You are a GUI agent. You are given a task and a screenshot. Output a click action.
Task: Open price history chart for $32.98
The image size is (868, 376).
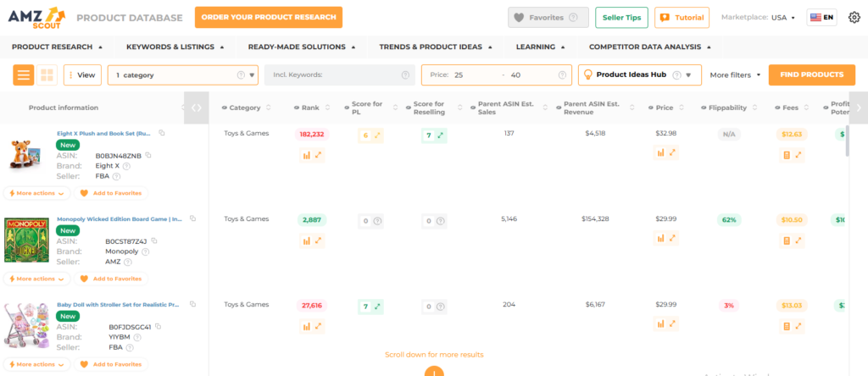pos(660,152)
